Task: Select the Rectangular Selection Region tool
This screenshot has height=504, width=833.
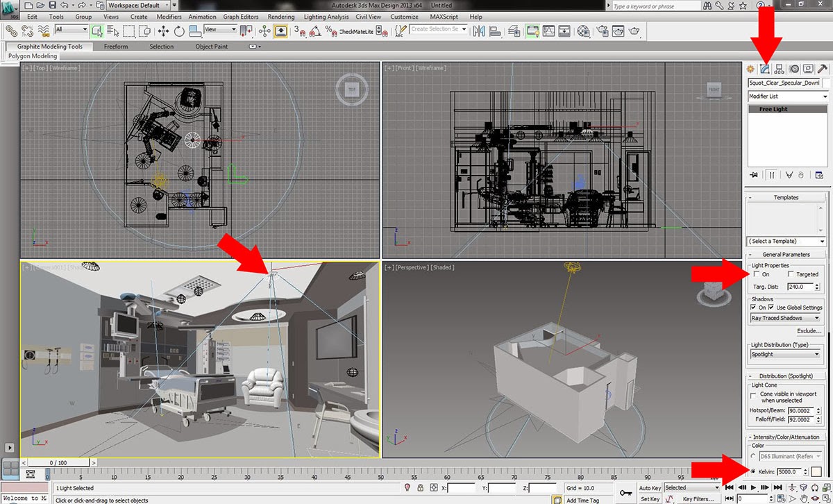Action: pos(130,30)
